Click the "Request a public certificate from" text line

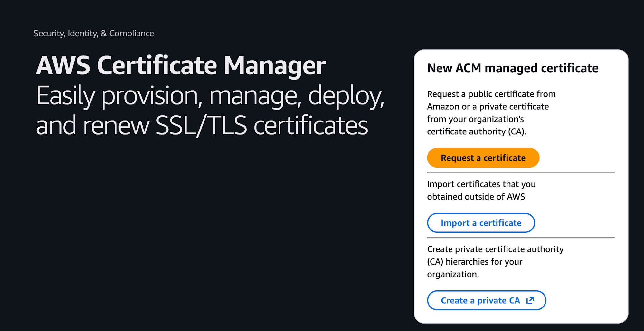(491, 94)
